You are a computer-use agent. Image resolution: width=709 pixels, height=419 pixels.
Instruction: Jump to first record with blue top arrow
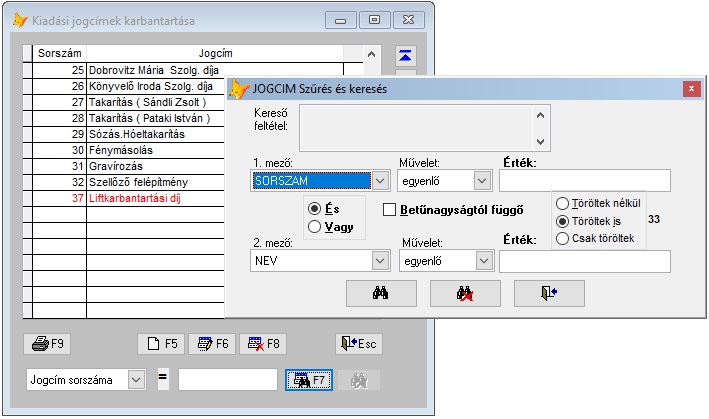pos(405,56)
